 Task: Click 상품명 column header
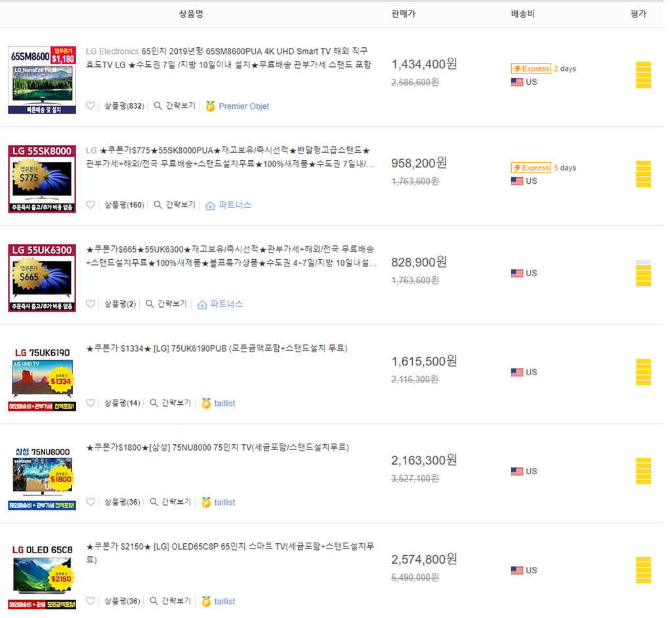click(191, 14)
